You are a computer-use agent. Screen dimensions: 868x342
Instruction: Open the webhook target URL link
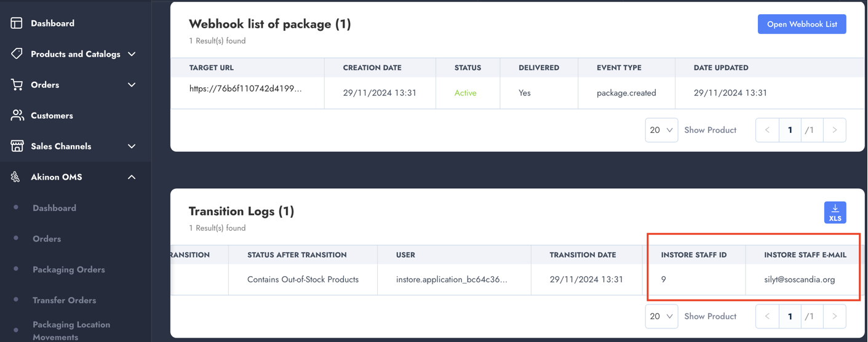[245, 89]
